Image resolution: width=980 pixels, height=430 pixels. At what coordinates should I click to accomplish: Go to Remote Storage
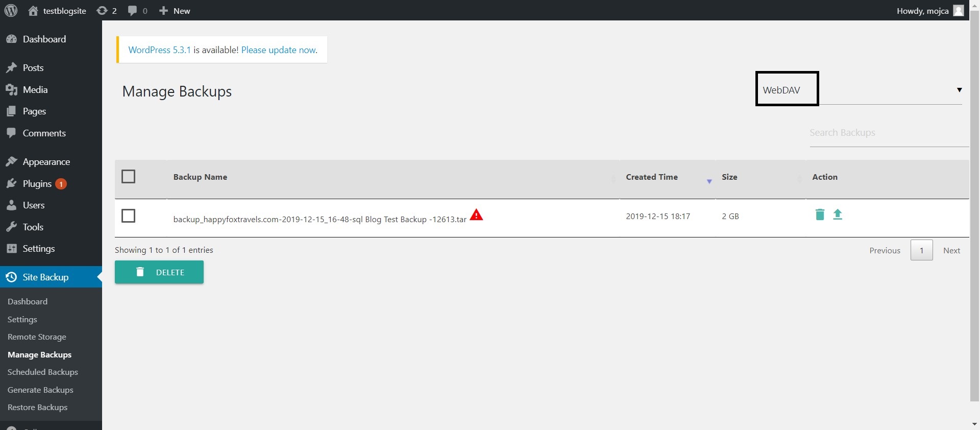click(37, 337)
